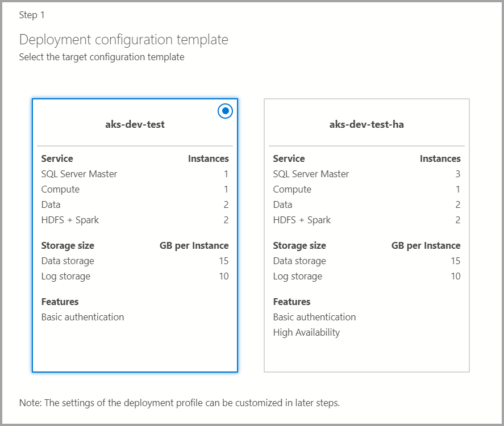This screenshot has height=426, width=504.
Task: Select the aks-dev-test radio button
Action: click(x=225, y=111)
